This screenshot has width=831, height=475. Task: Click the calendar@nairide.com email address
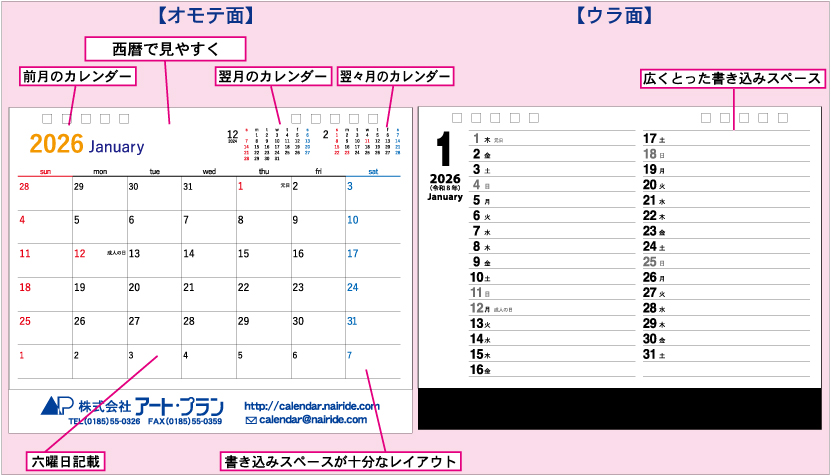pos(313,420)
